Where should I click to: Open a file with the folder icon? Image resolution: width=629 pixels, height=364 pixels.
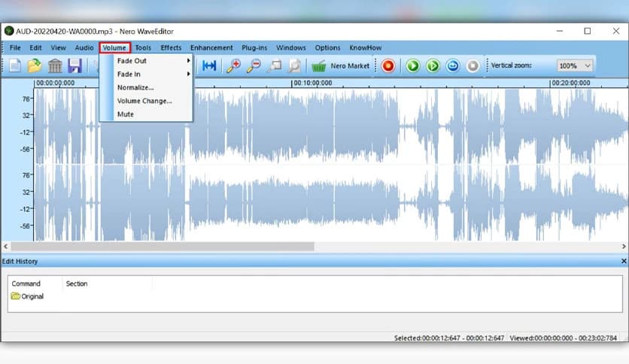coord(35,65)
